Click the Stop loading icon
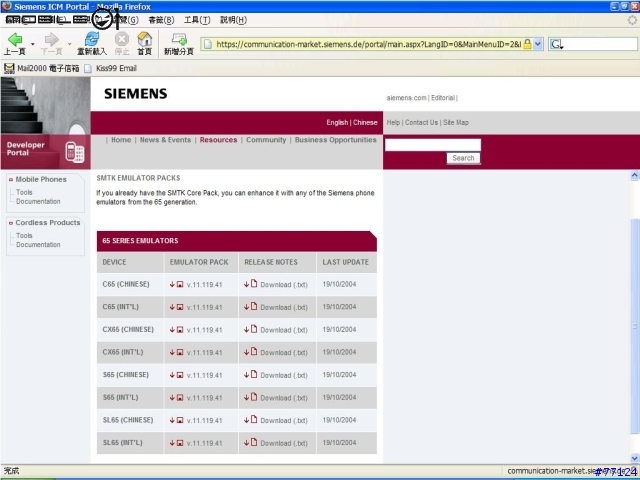 pyautogui.click(x=122, y=40)
